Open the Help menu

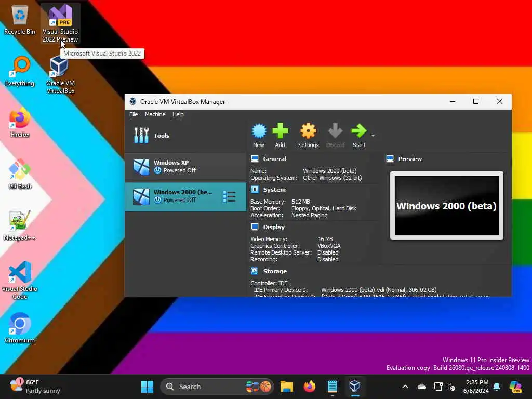tap(178, 114)
